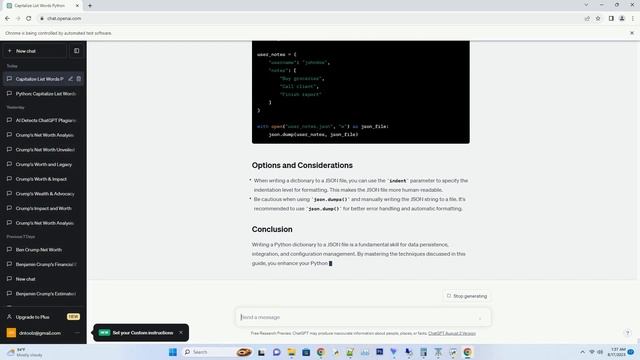This screenshot has width=640, height=360.
Task: Click the 'Options and Considerations' heading
Action: pyautogui.click(x=302, y=165)
